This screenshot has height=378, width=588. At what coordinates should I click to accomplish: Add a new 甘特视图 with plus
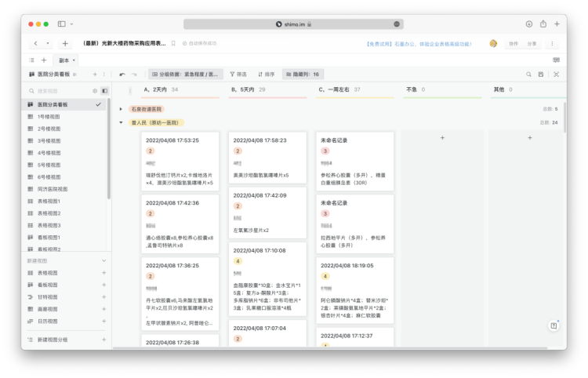pyautogui.click(x=103, y=297)
